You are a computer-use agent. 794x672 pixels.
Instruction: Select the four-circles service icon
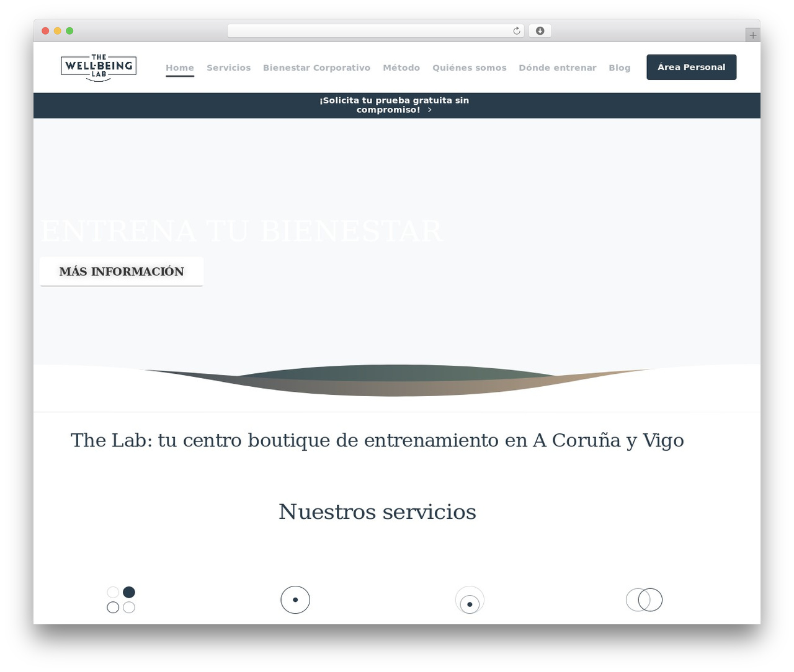tap(121, 599)
